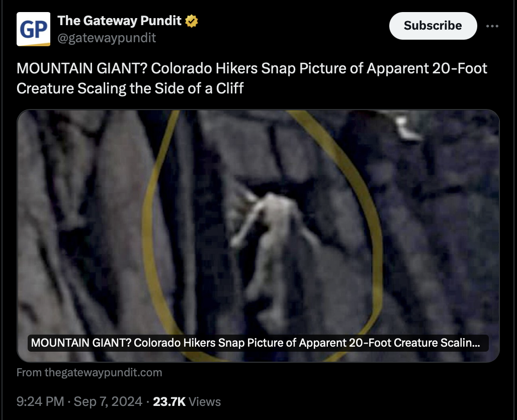
Task: View the 23.7K view count number
Action: (x=169, y=401)
